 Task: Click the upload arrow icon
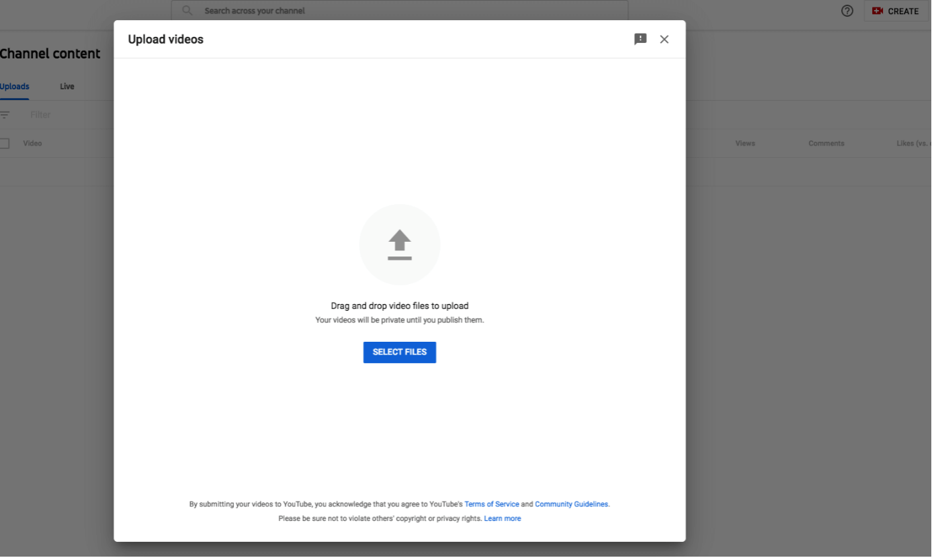[399, 244]
